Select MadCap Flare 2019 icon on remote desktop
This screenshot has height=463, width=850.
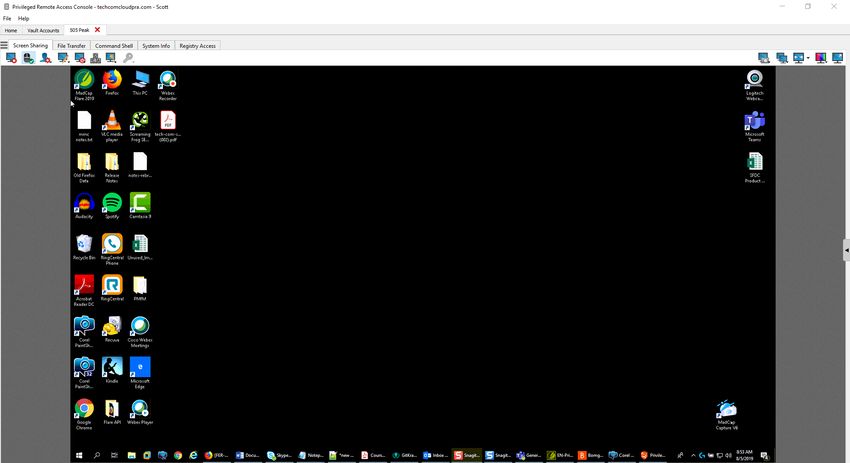pos(84,85)
